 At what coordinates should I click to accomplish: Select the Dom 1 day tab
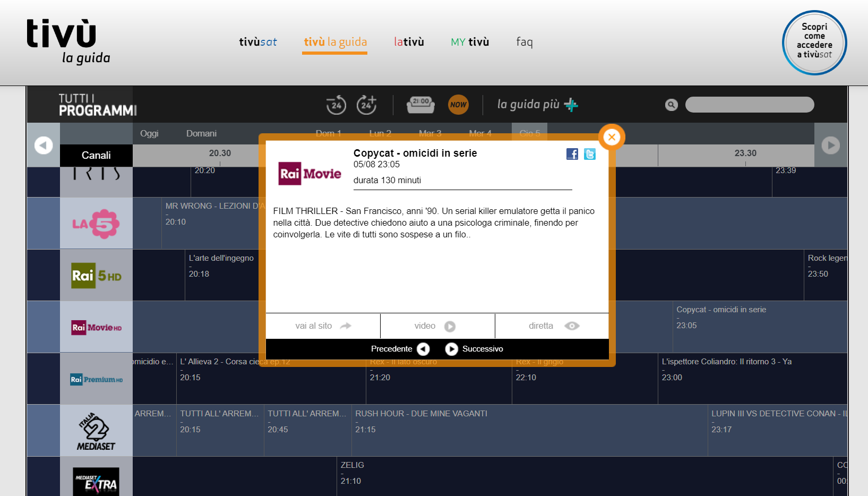[x=329, y=133]
